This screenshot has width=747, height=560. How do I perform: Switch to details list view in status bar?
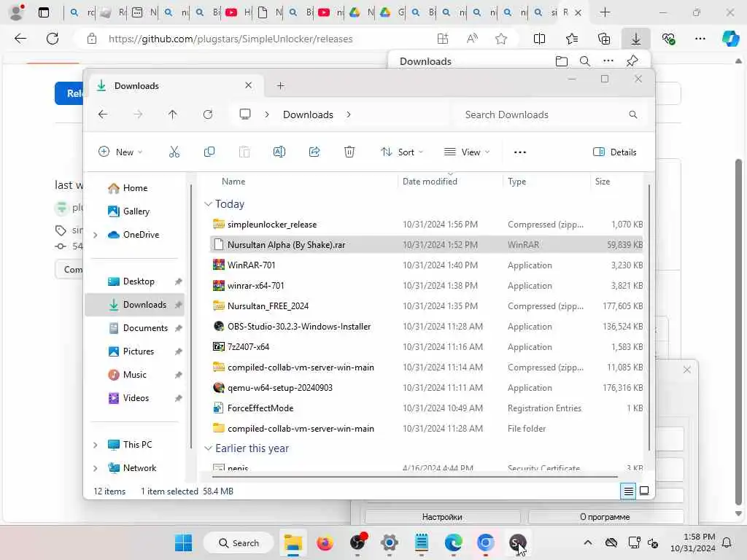coord(628,491)
